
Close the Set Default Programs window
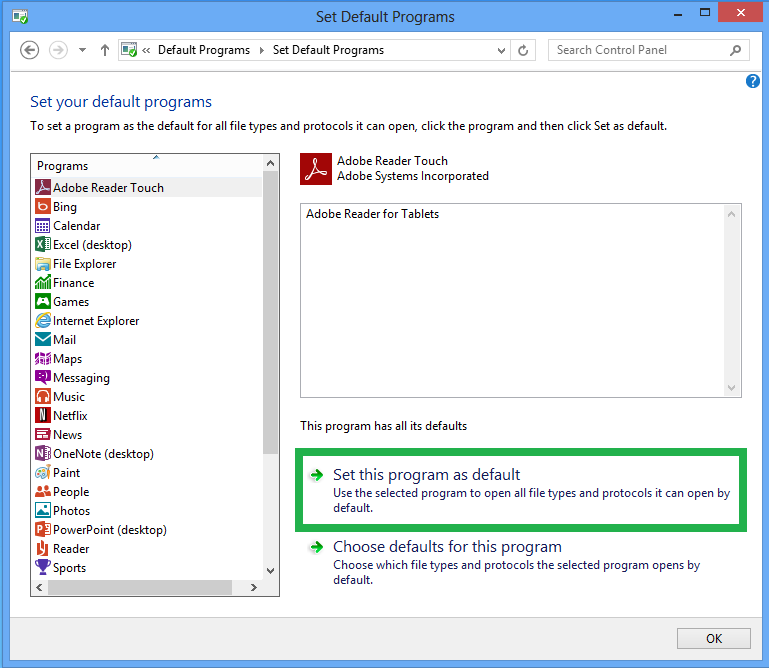(741, 13)
